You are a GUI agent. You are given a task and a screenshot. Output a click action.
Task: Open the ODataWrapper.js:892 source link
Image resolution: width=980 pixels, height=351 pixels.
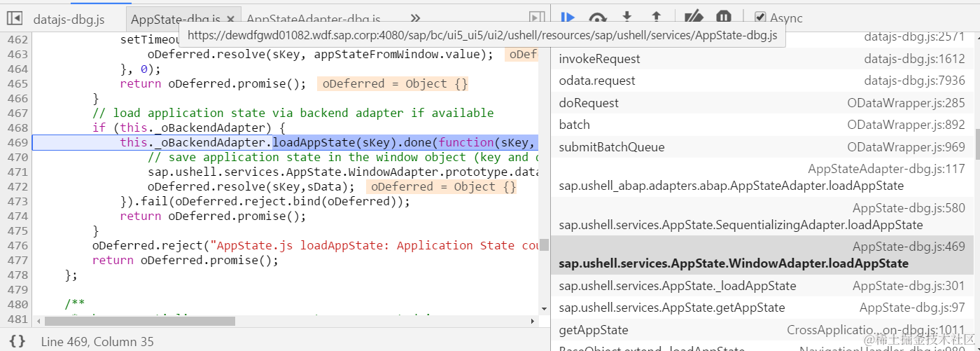[906, 125]
